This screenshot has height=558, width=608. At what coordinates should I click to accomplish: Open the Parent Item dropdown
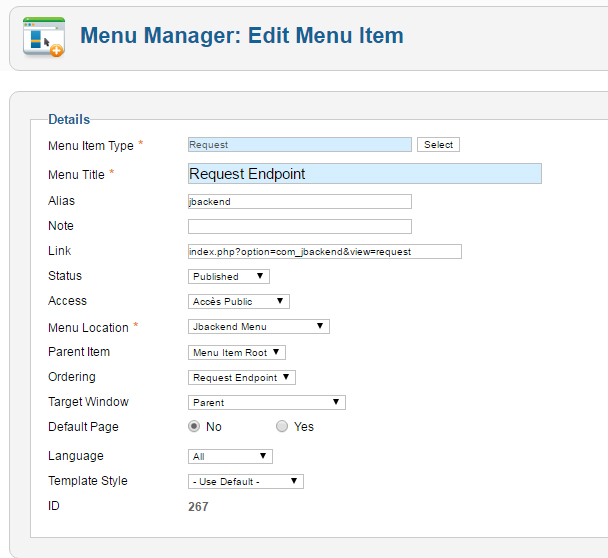click(237, 352)
